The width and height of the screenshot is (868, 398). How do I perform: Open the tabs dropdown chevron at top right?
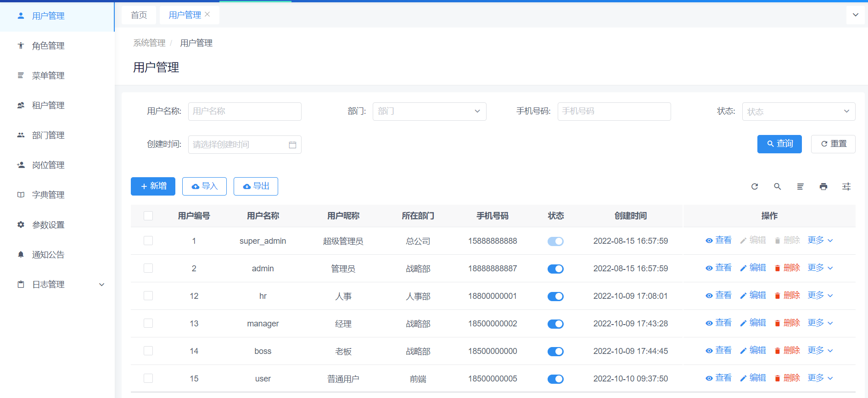coord(856,15)
